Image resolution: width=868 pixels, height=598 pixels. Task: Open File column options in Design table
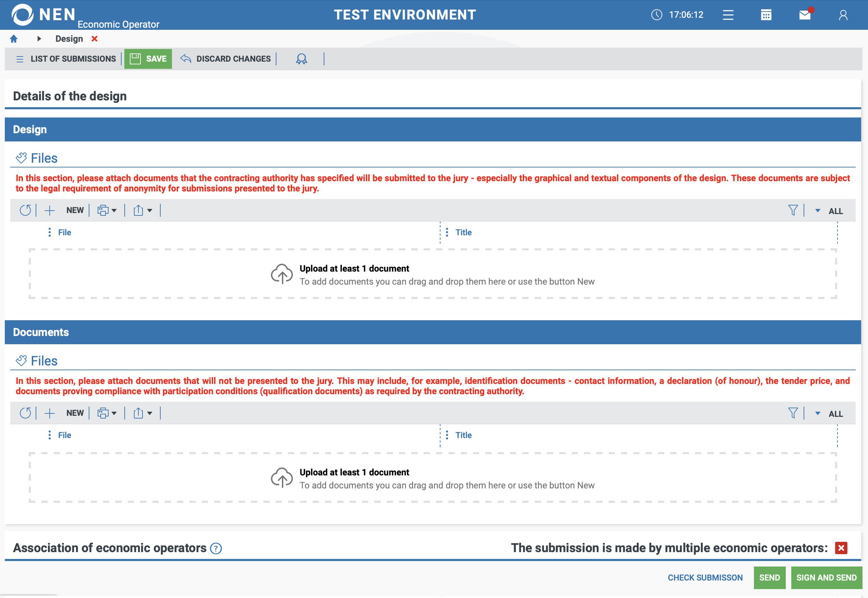click(x=49, y=233)
